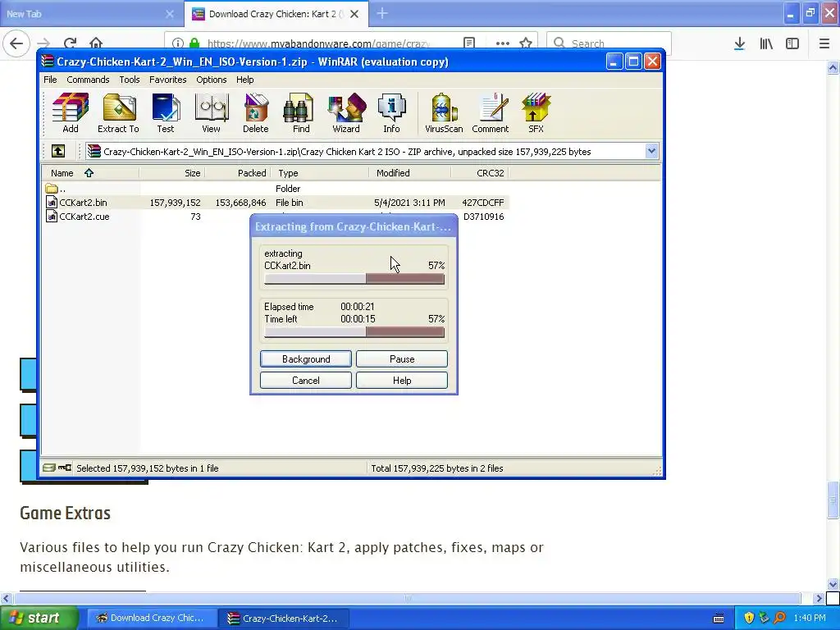Open the Commands menu
Image resolution: width=840 pixels, height=630 pixels.
[x=88, y=80]
